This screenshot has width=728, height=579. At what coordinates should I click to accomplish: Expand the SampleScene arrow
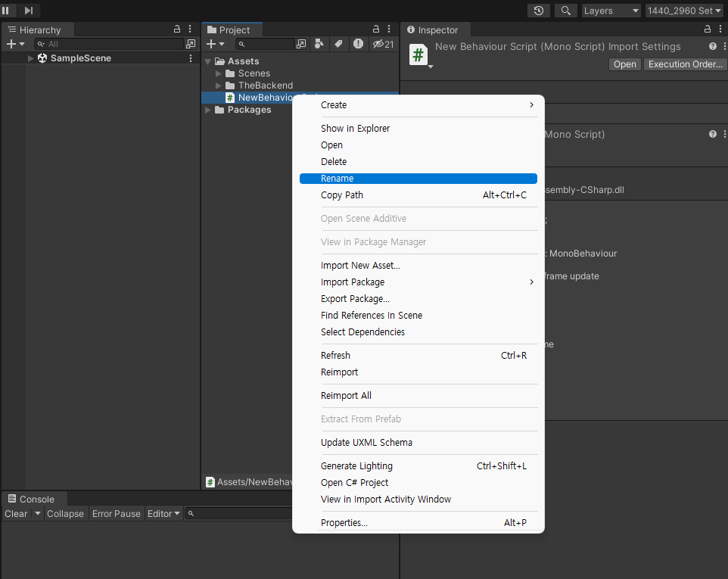(x=30, y=58)
